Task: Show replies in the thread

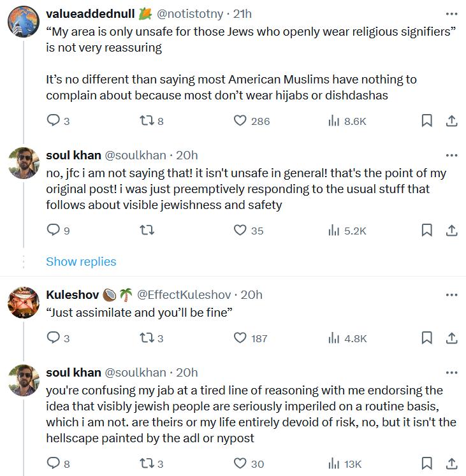Action: point(81,262)
